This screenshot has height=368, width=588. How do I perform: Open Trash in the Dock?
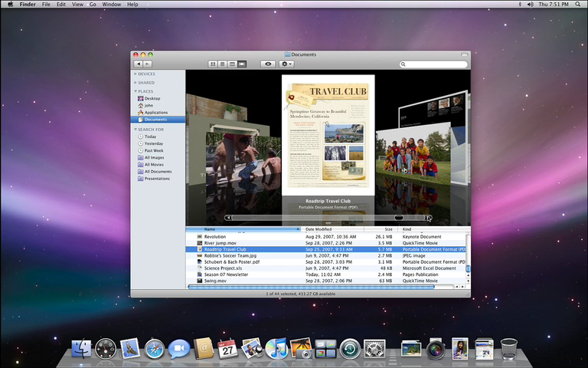(x=509, y=349)
